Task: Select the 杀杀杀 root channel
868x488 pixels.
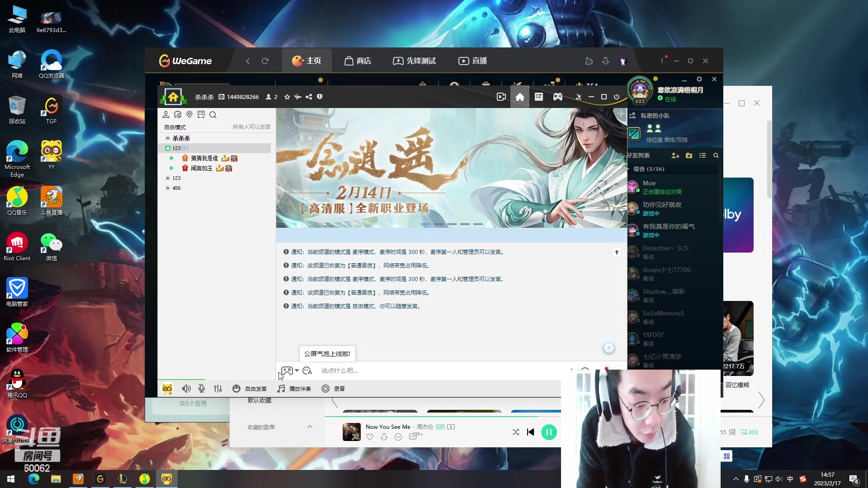Action: (x=181, y=138)
